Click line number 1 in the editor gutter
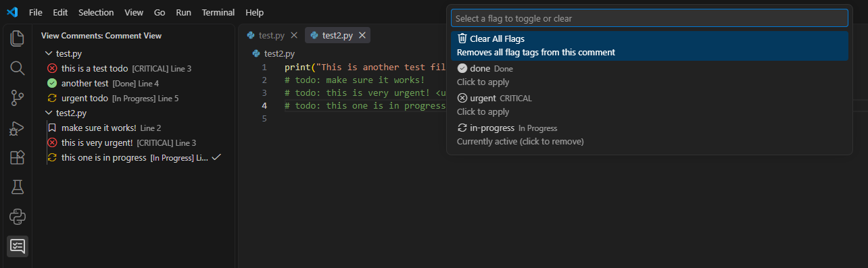868x268 pixels. (x=264, y=67)
